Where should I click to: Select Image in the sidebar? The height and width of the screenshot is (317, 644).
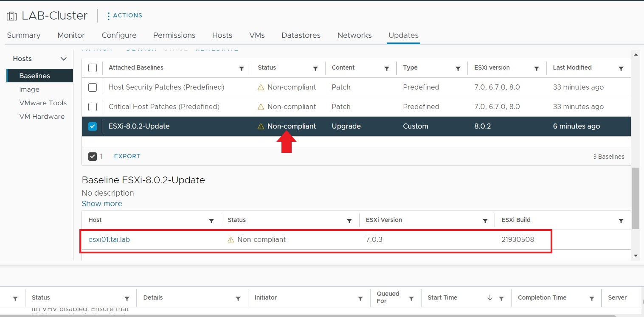(29, 89)
